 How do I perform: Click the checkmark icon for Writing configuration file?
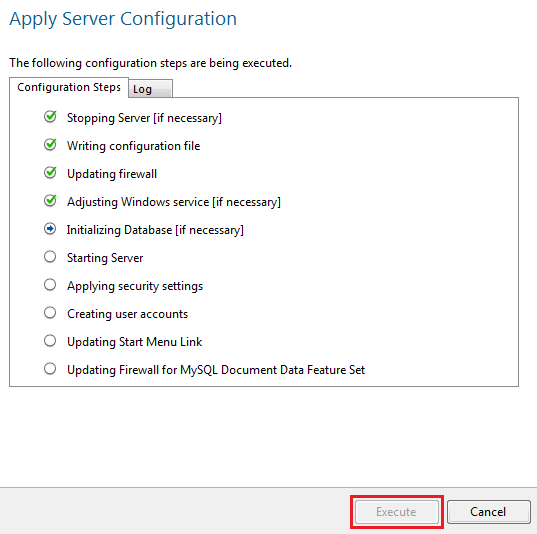click(50, 145)
